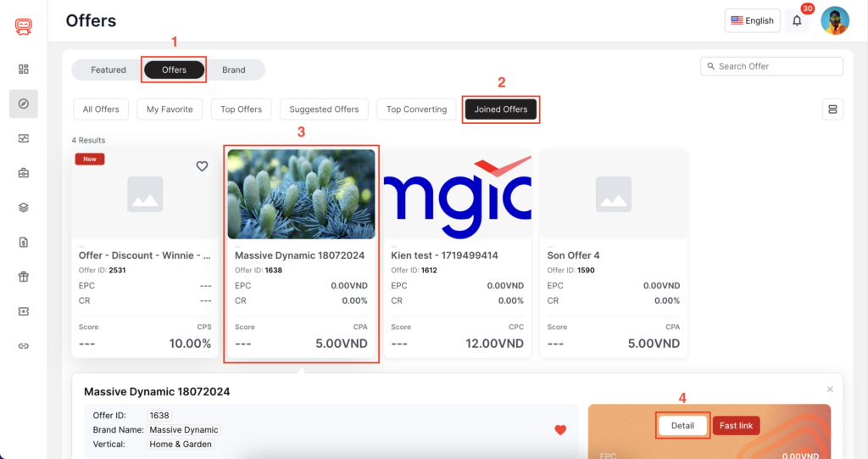Open Son Offer 4 placeholder image

point(614,194)
